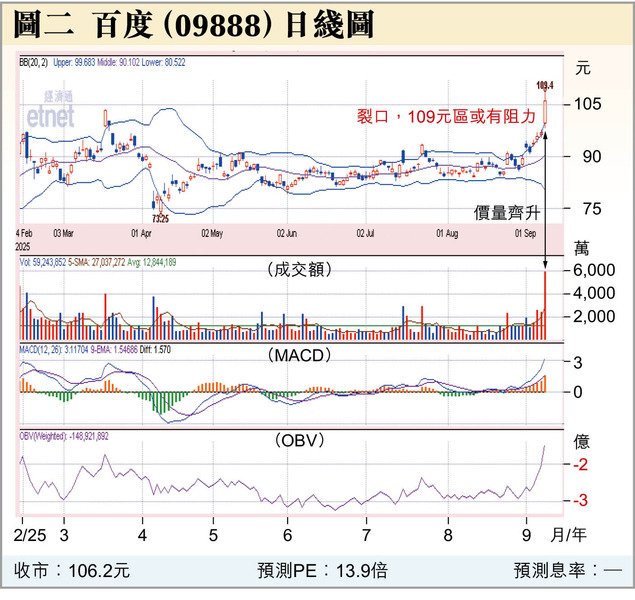Screen dimensions: 635x600
Task: Click the 2/25 bottom axis label
Action: (30, 535)
